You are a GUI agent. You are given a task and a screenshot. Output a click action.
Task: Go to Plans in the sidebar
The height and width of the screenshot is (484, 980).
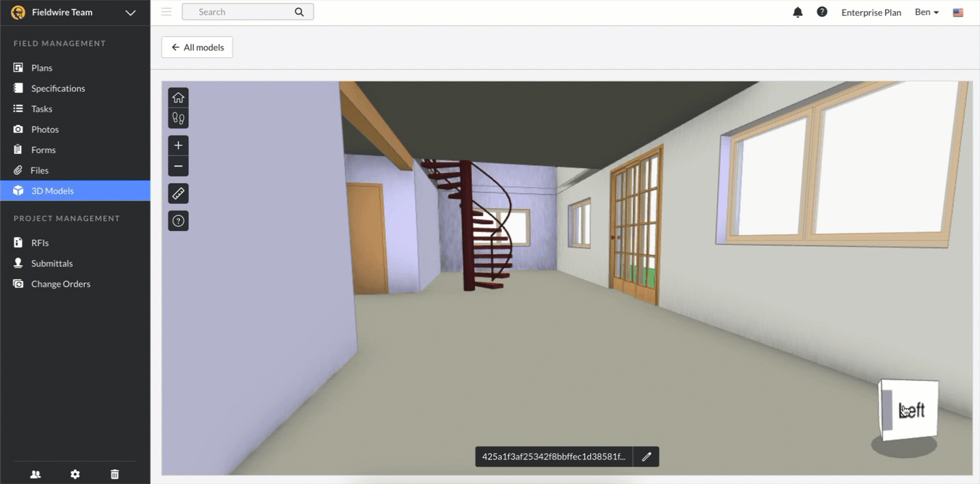pyautogui.click(x=42, y=68)
